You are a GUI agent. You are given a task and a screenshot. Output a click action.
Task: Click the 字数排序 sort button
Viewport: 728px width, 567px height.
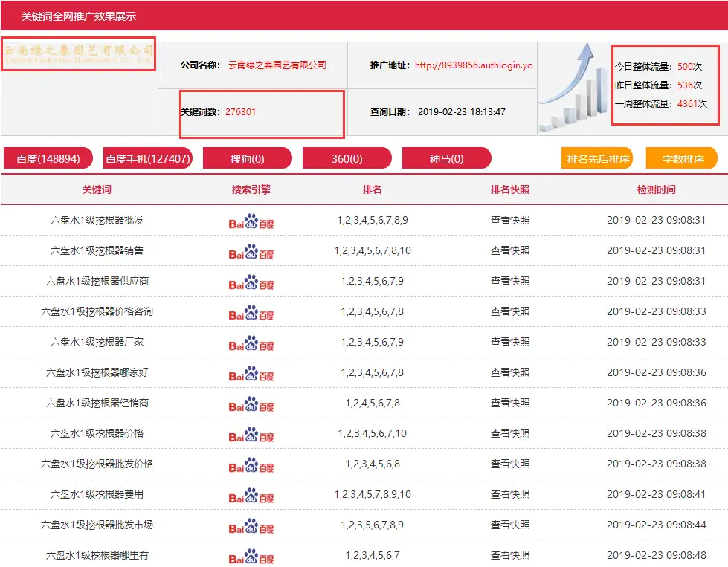pos(686,158)
